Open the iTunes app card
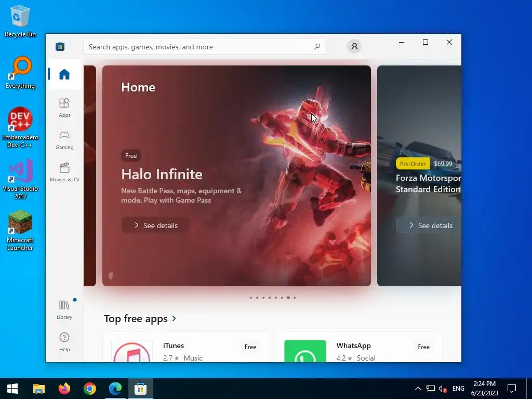Viewport: 532px width, 399px height. coord(185,348)
